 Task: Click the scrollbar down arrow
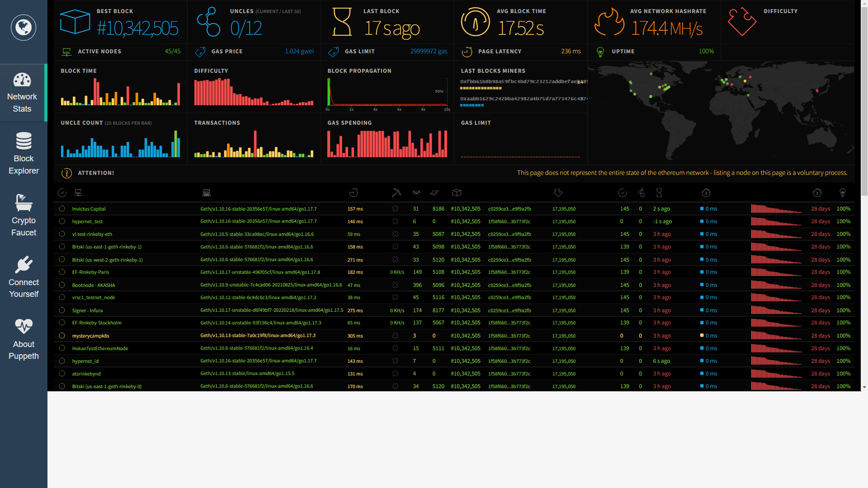pyautogui.click(x=864, y=387)
